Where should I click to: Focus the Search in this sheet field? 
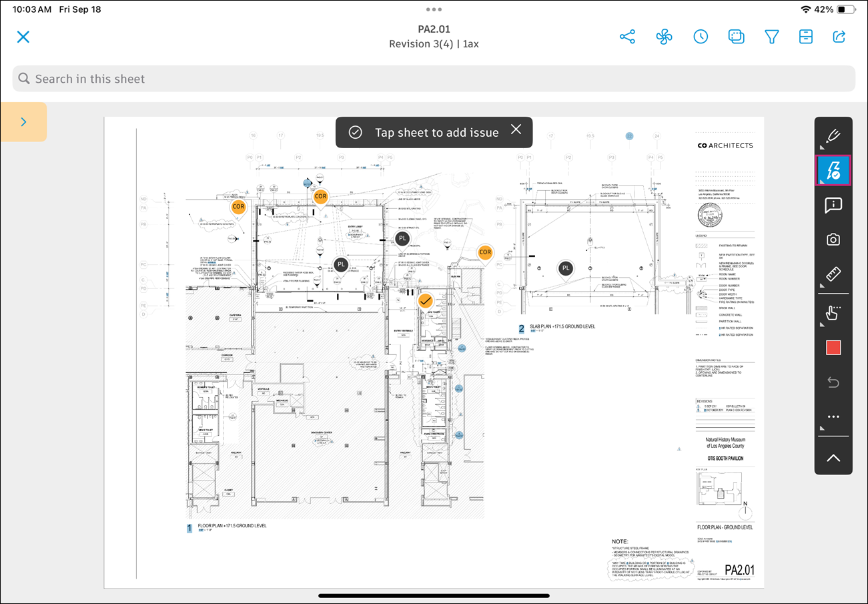434,79
